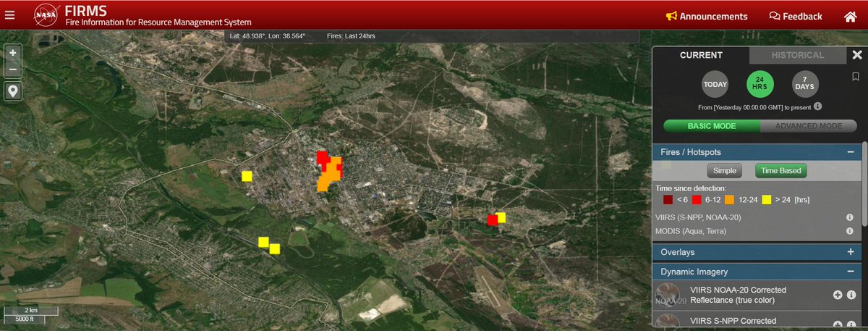Click the red 6-12 hours swatch
Screen dimensions: 868x331
(x=698, y=199)
